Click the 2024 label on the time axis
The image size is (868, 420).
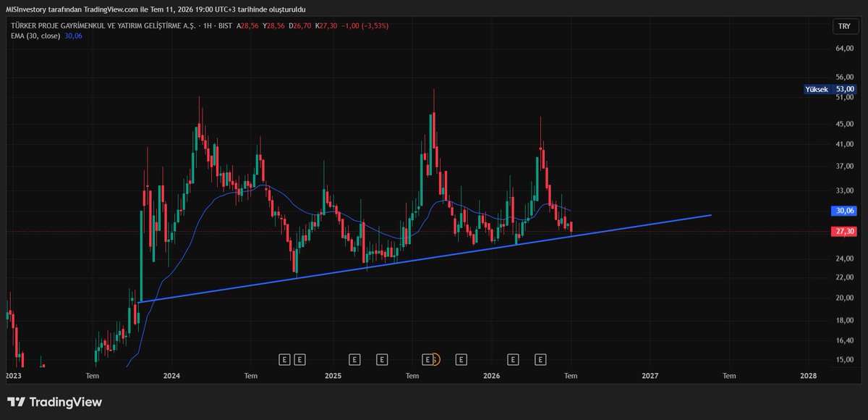pos(171,376)
